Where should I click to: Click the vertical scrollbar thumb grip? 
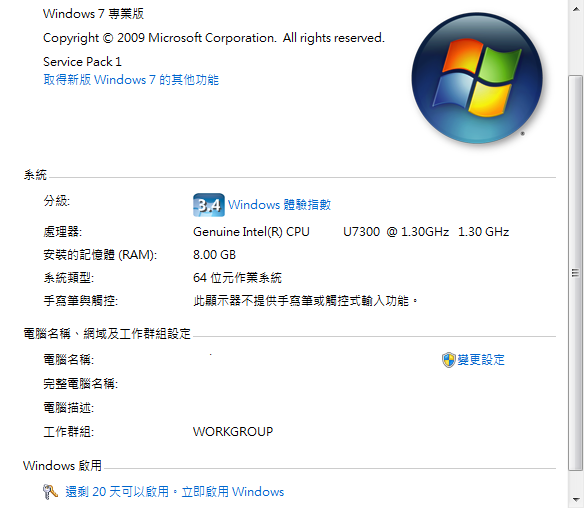[x=576, y=273]
